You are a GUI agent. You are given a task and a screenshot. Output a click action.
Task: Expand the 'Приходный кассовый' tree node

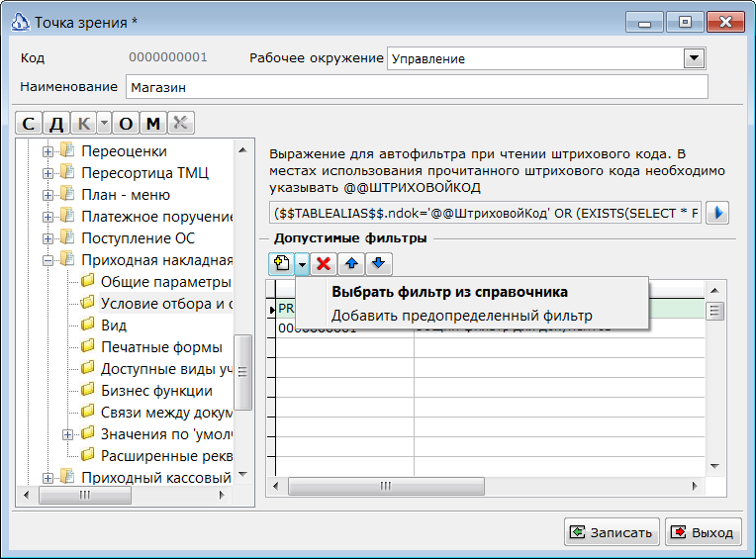click(47, 478)
